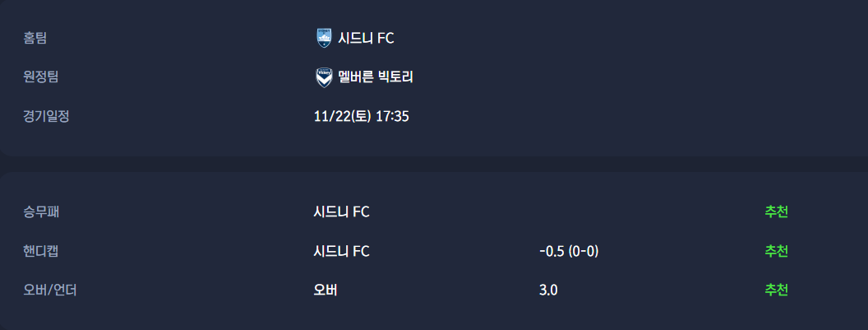868x330 pixels.
Task: Select 시드니 FC name in 홈팀 row
Action: click(x=367, y=38)
